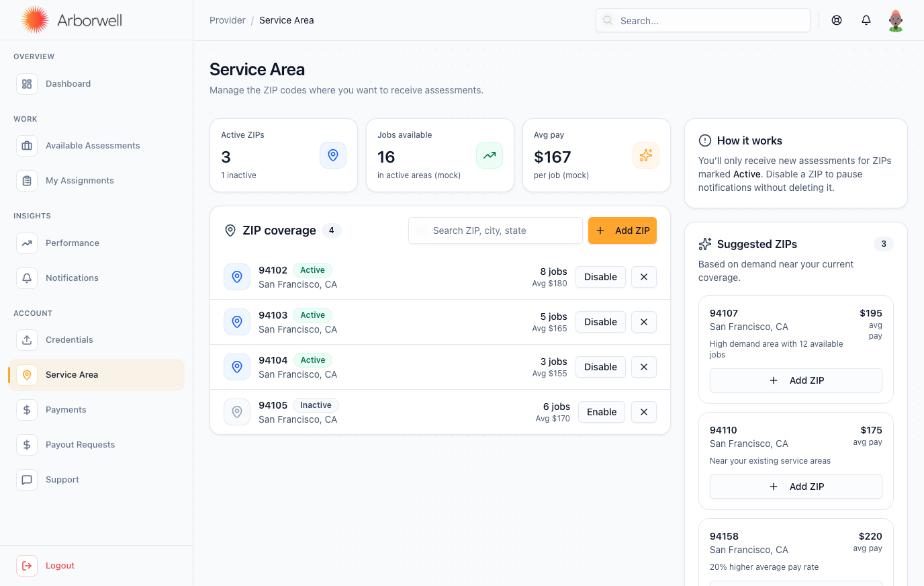
Task: Open the user avatar profile menu
Action: 895,20
